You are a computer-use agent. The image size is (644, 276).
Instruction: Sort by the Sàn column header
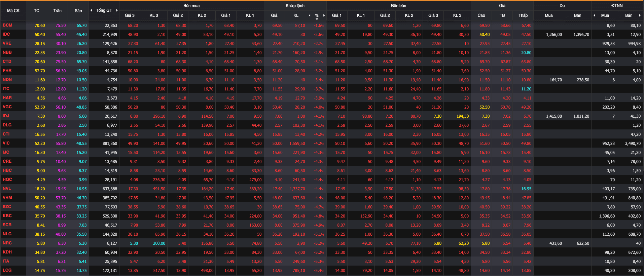(x=78, y=11)
